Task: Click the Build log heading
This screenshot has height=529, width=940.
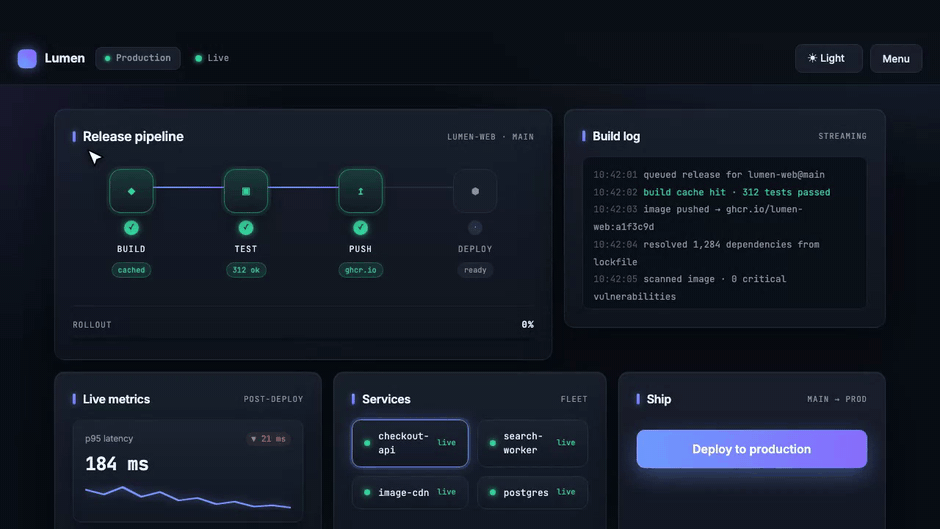Action: pos(616,137)
